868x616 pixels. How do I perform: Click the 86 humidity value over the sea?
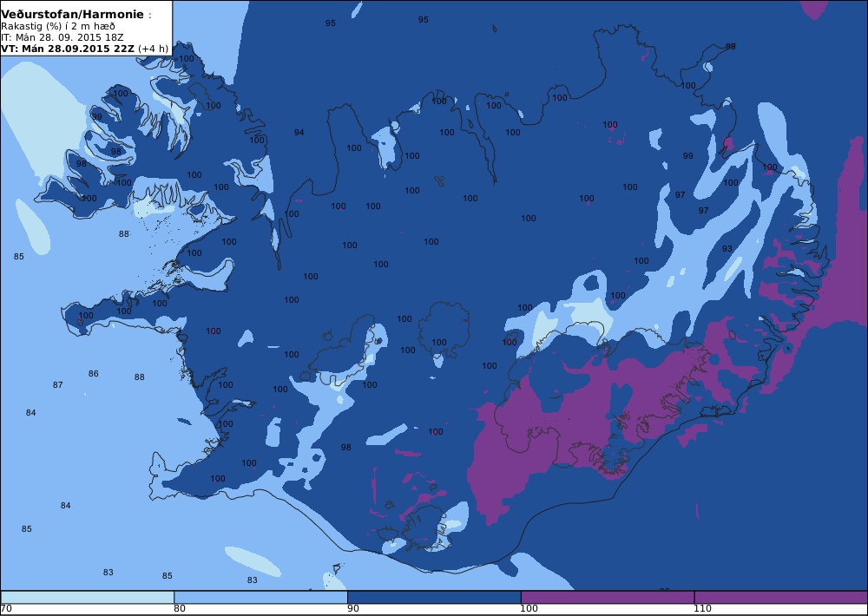[93, 374]
